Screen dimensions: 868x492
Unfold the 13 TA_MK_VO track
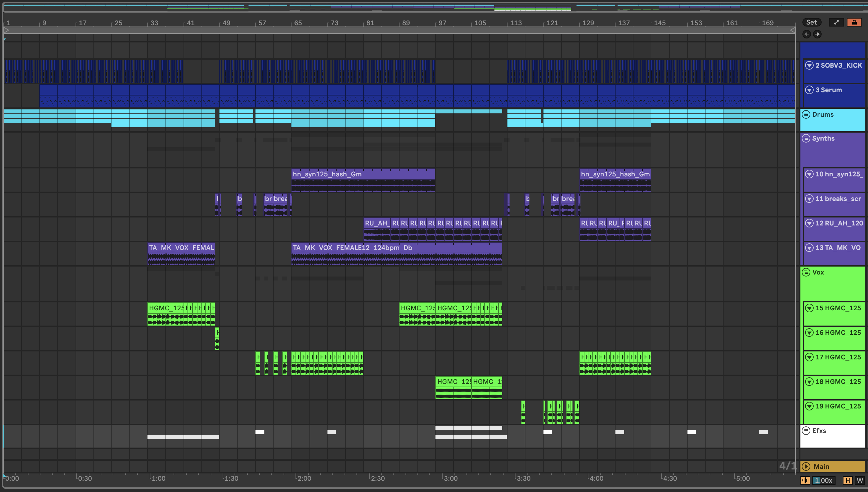[x=809, y=248]
